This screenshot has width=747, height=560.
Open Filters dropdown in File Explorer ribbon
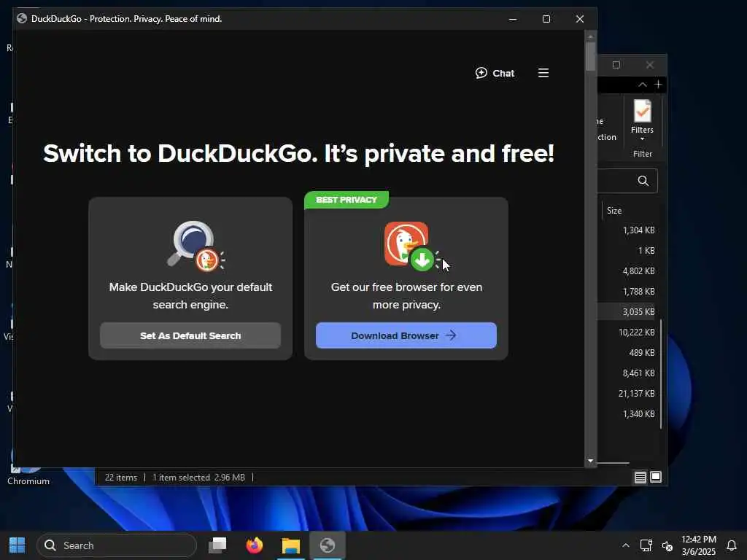pos(642,120)
